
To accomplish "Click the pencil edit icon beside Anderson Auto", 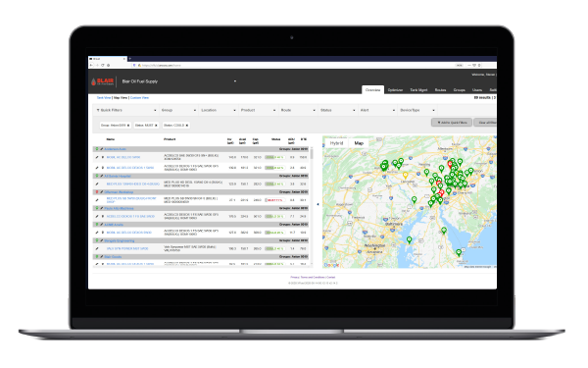I will point(101,149).
